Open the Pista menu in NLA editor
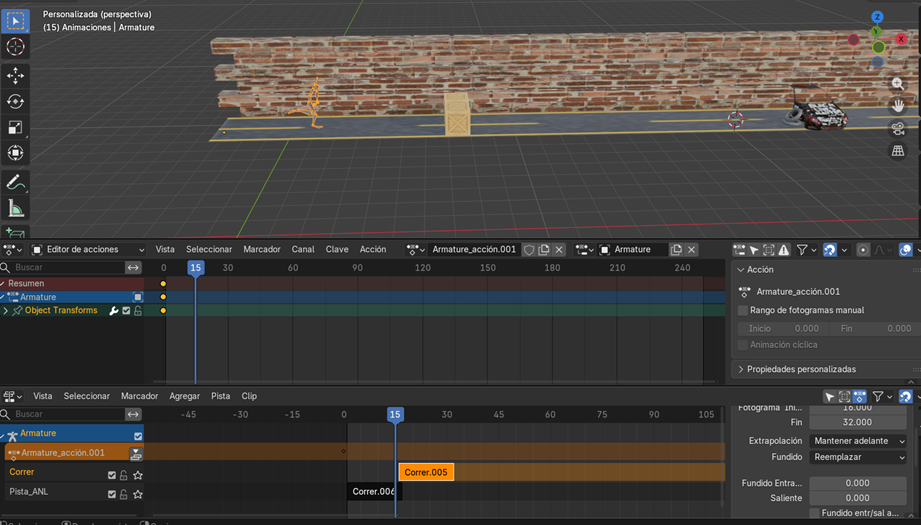The width and height of the screenshot is (921, 525). [220, 396]
